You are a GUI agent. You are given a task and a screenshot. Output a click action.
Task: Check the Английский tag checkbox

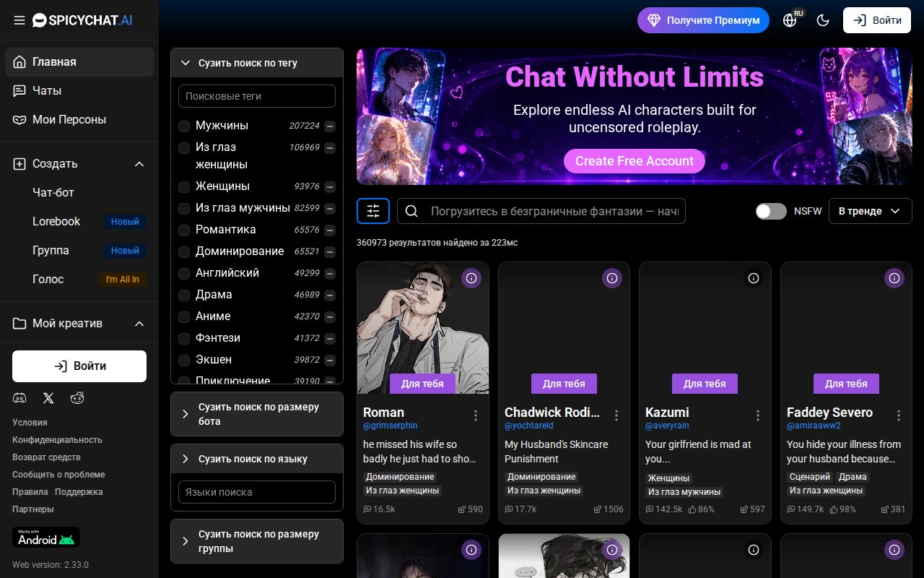pyautogui.click(x=184, y=274)
